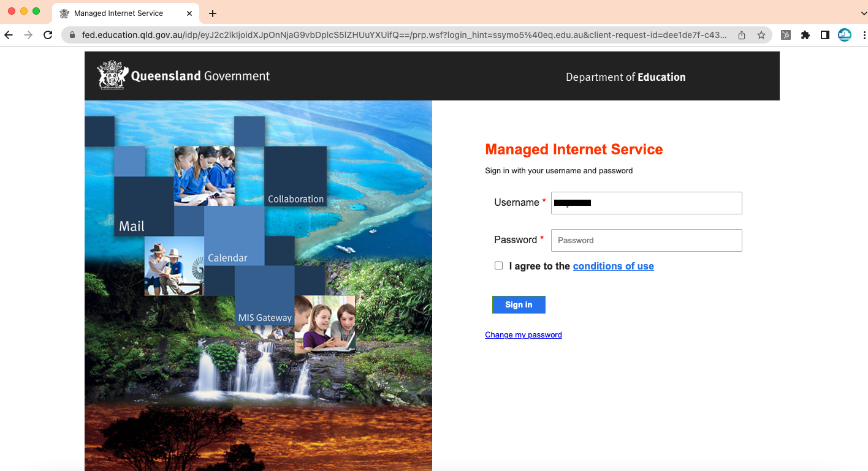Check the agree to conditions of use box
This screenshot has width=868, height=471.
click(498, 265)
